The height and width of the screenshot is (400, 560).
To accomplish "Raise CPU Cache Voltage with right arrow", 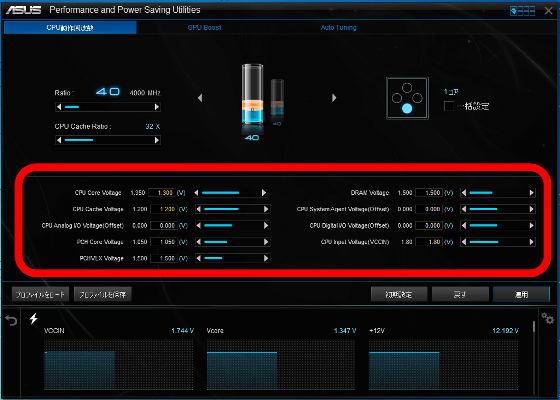I will point(266,209).
